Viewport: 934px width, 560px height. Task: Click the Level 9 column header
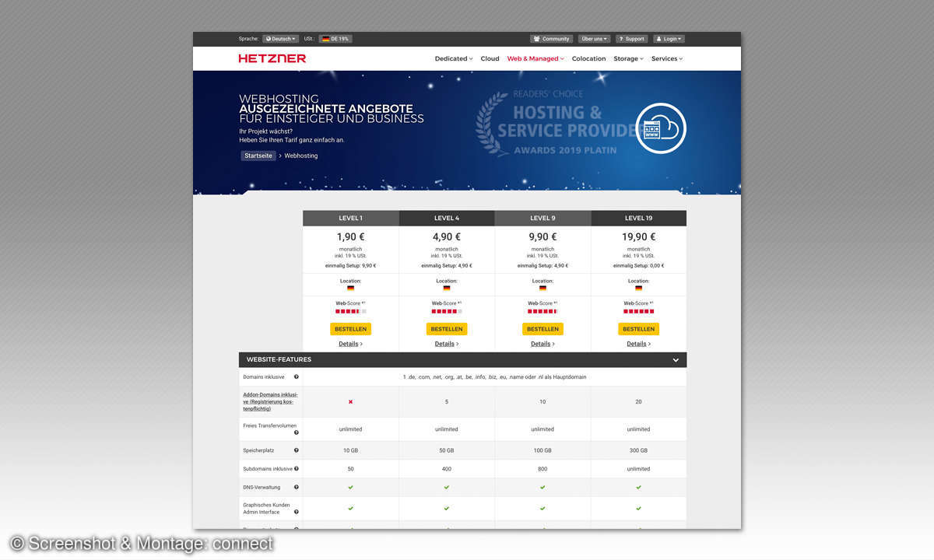click(x=542, y=219)
